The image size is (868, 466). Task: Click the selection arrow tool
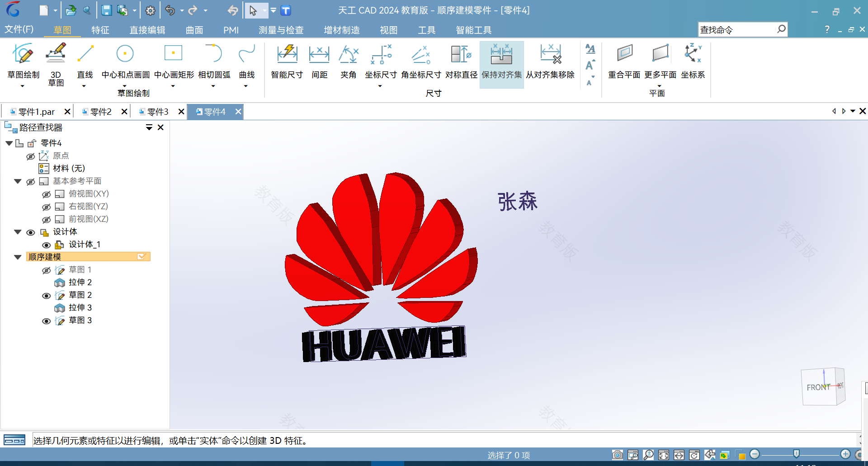pos(253,10)
